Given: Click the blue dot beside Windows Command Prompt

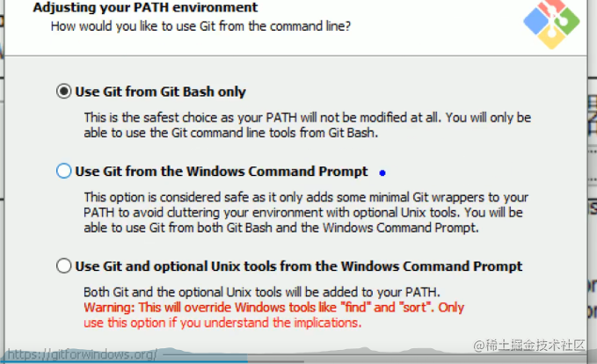Looking at the screenshot, I should [x=382, y=172].
